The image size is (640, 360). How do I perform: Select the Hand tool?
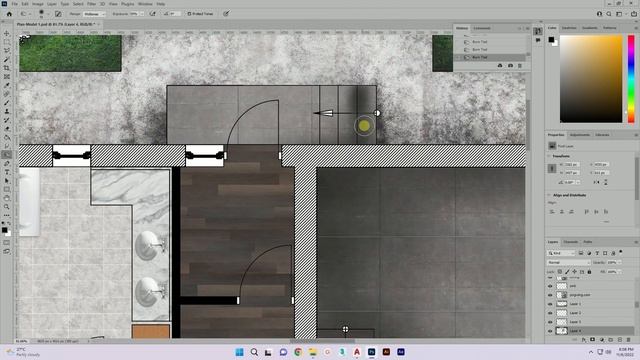[7, 198]
